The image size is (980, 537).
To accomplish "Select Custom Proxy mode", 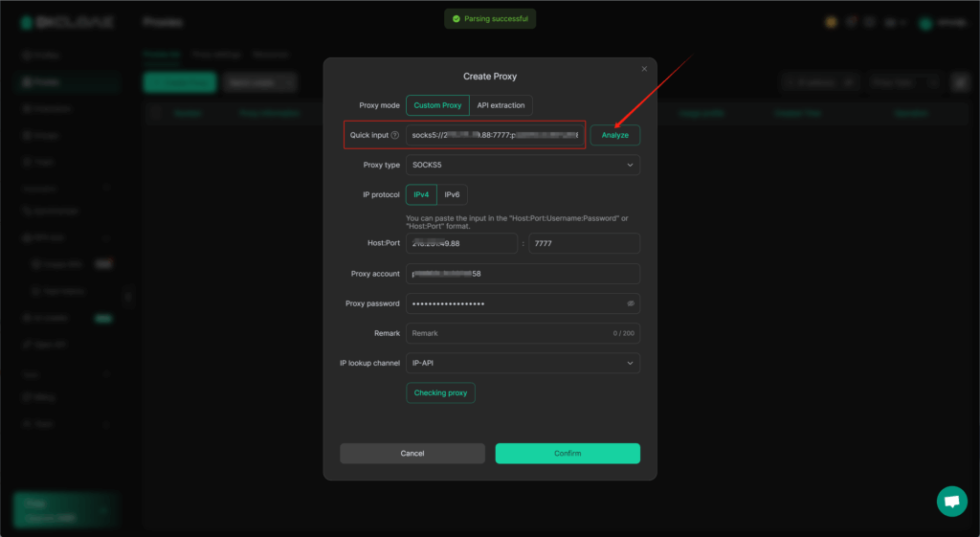I will (x=437, y=105).
